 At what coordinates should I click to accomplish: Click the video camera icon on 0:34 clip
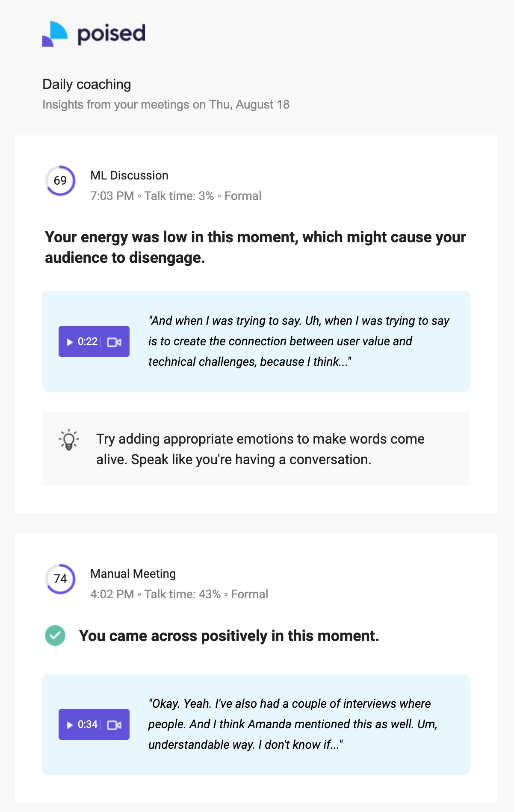click(114, 725)
